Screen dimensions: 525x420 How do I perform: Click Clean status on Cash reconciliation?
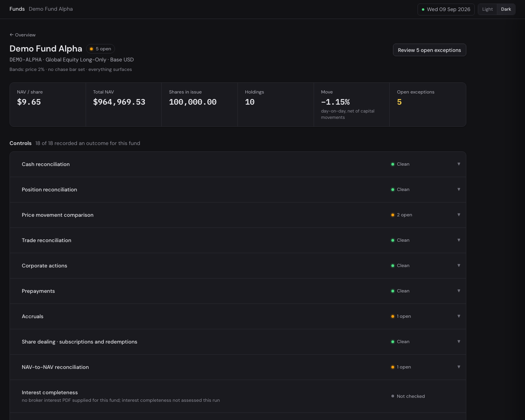[x=400, y=164]
